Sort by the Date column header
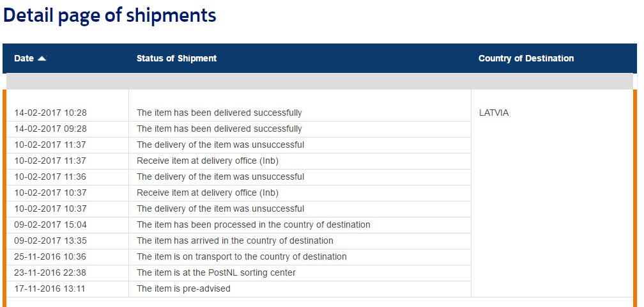Screen dimensions: 644x307 pyautogui.click(x=24, y=58)
